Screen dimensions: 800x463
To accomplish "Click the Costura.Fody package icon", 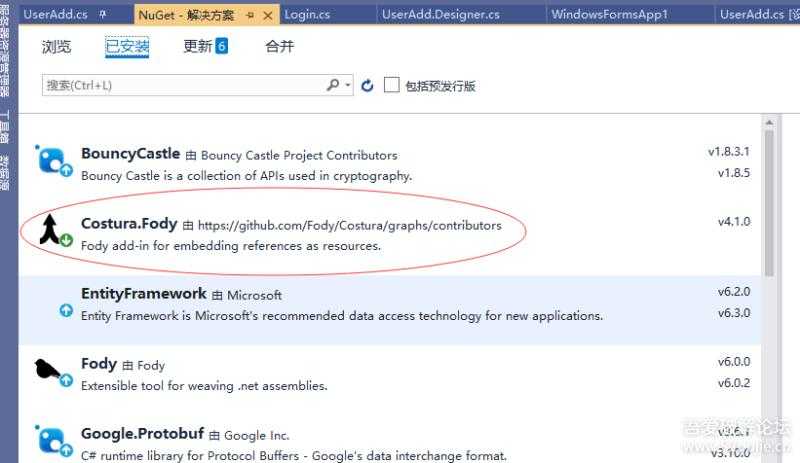I will coord(55,230).
